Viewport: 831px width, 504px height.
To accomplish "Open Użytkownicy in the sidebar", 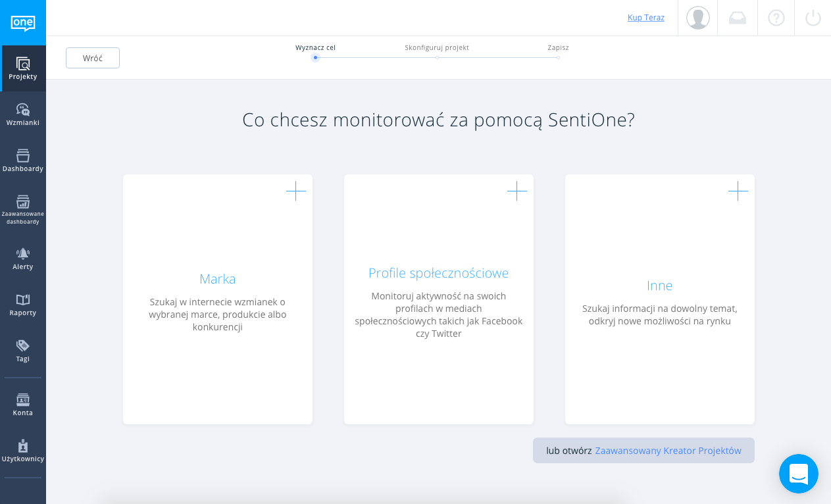I will click(23, 451).
